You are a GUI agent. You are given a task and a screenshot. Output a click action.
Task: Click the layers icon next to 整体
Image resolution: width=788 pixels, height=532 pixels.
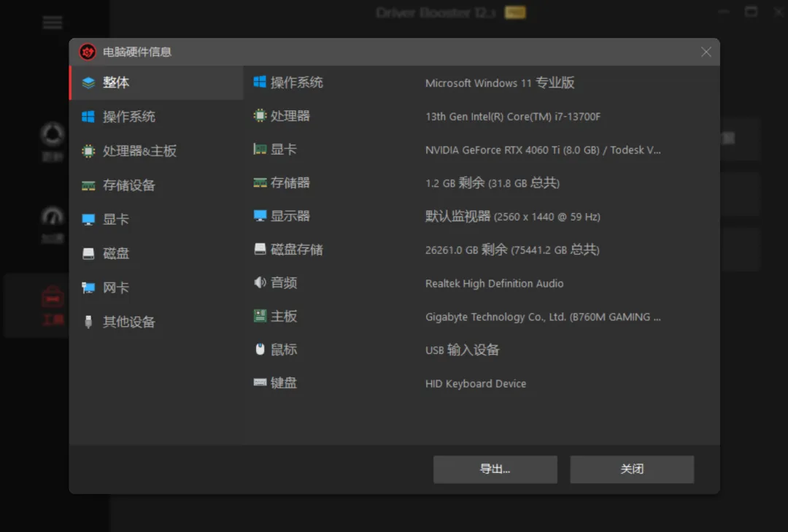click(88, 82)
